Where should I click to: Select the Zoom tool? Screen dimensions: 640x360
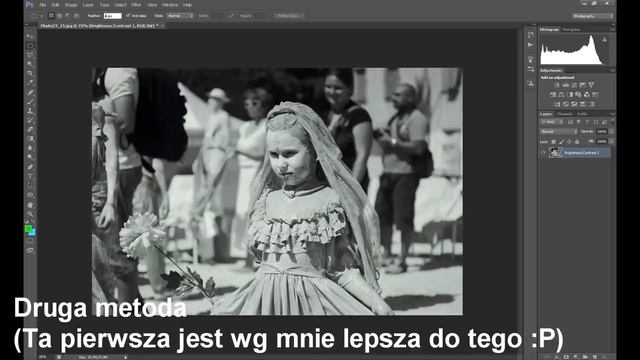click(30, 213)
